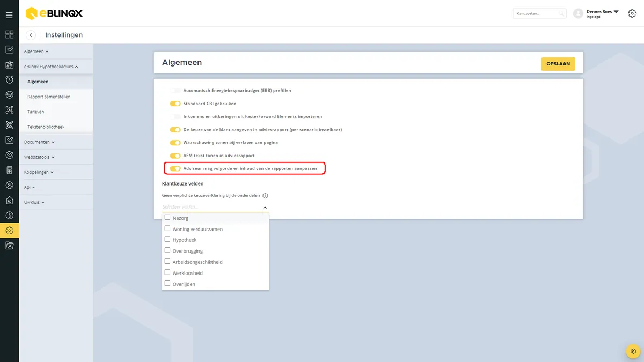This screenshot has width=644, height=362.
Task: Check the Woning verduurzamen checkbox
Action: pyautogui.click(x=167, y=228)
